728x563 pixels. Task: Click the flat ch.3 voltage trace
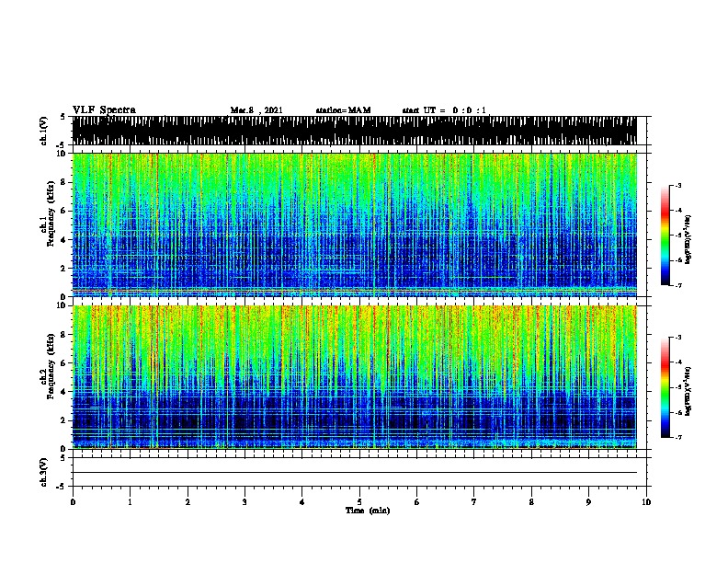(354, 473)
